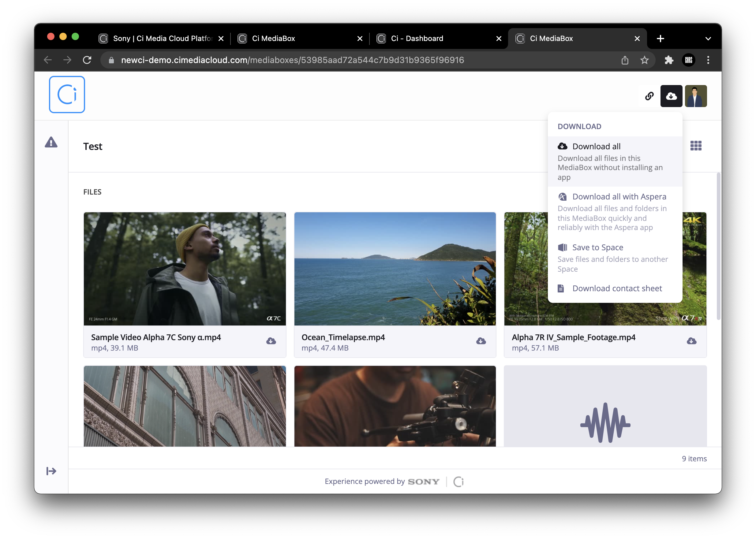Open the Alpha 7R IV sample footage thumbnail

[526, 269]
